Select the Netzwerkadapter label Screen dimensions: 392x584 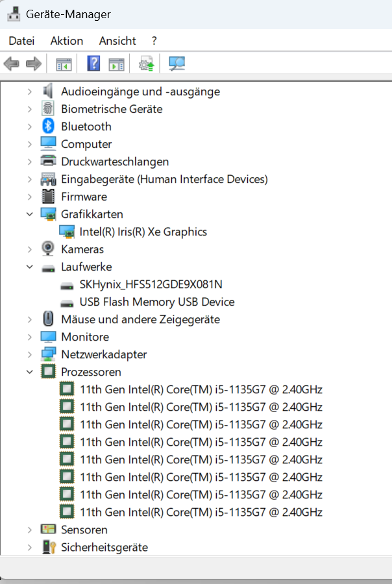tap(104, 354)
